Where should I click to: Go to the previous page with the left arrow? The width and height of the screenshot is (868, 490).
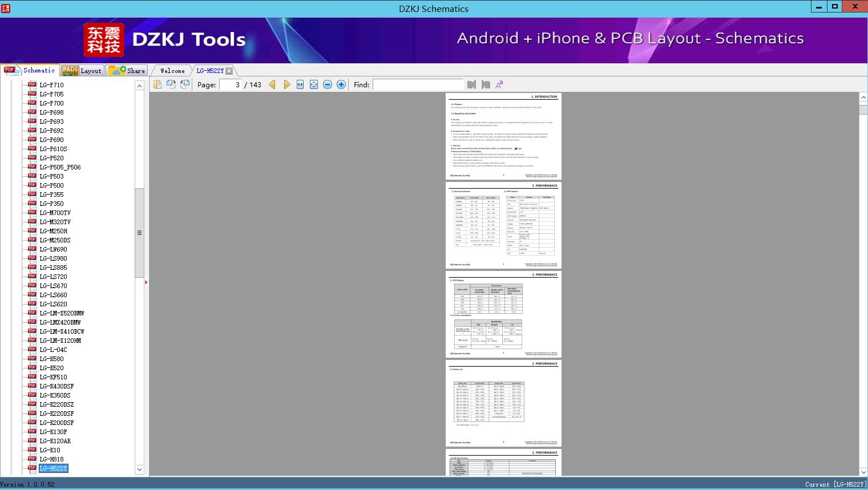272,84
